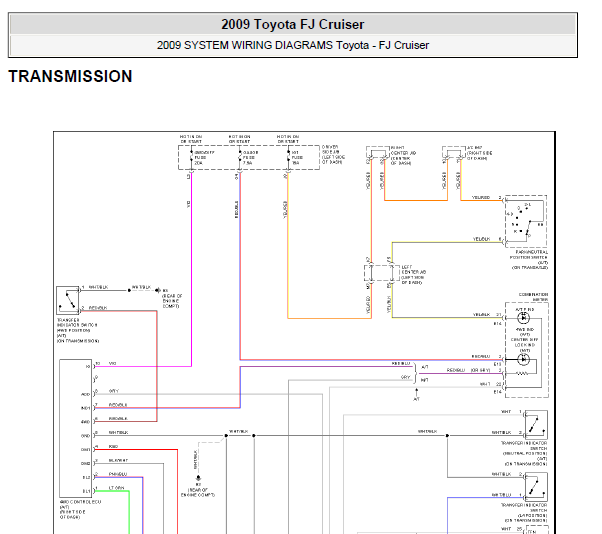
Task: Click the PNK/BLU wire label
Action: click(x=117, y=474)
